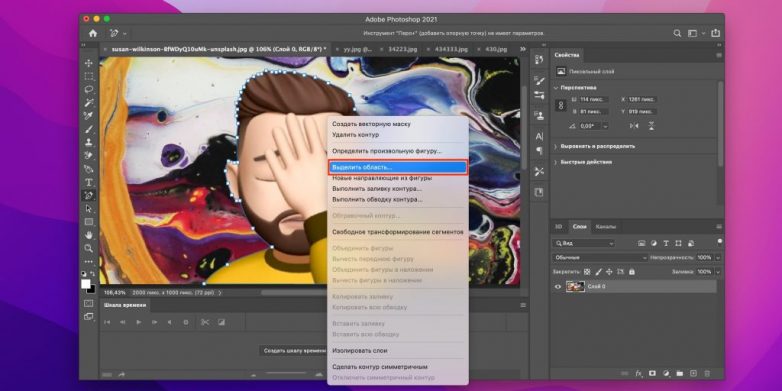Click the Слой 0 layer thumbnail
This screenshot has height=391, width=782.
pyautogui.click(x=575, y=287)
